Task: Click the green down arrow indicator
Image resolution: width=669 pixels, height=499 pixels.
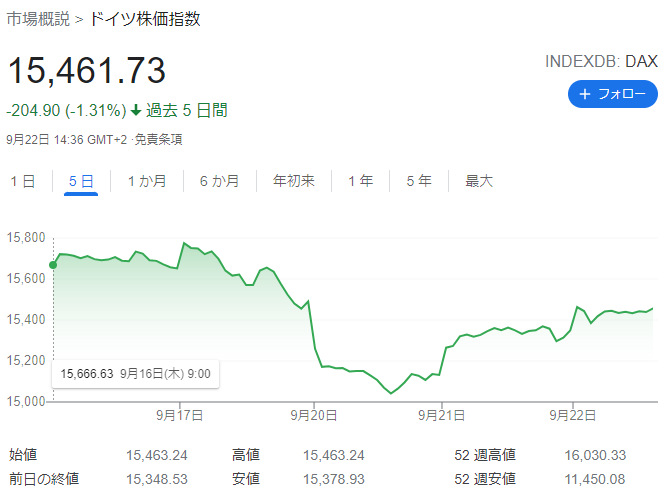Action: pyautogui.click(x=136, y=110)
